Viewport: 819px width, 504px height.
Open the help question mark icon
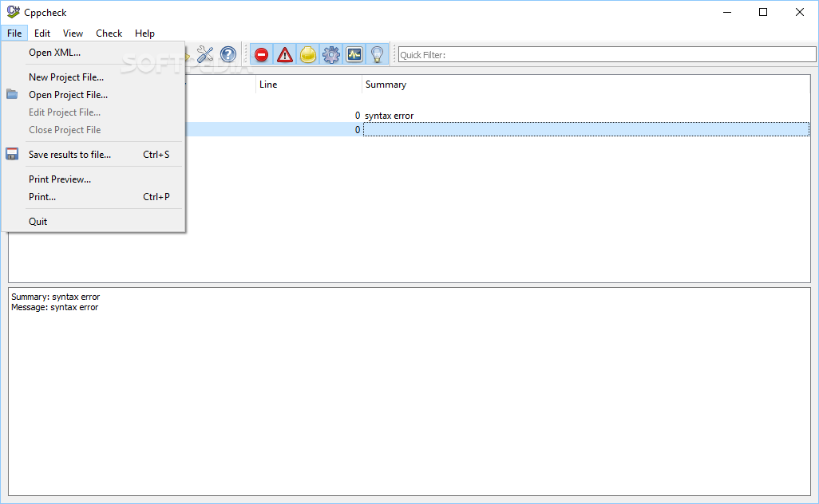click(x=228, y=54)
